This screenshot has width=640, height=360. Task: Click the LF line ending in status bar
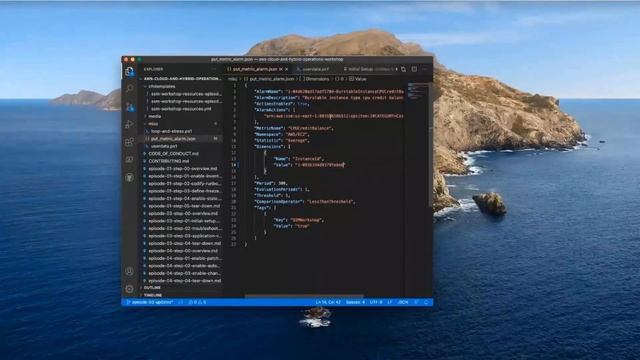coord(389,302)
